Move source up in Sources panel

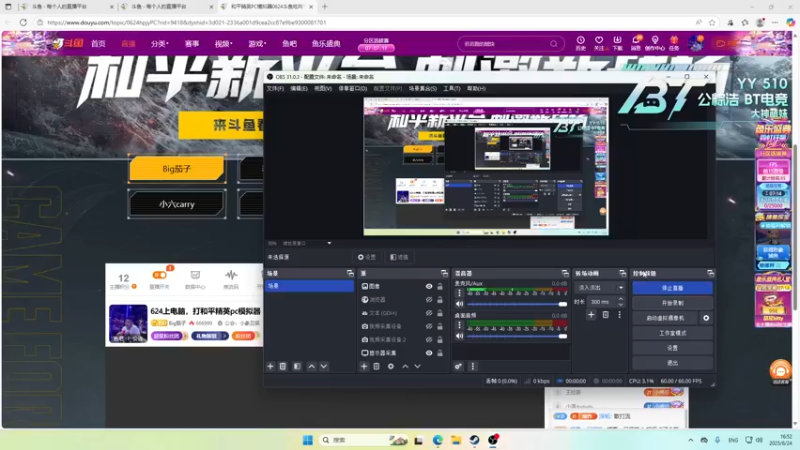point(405,366)
